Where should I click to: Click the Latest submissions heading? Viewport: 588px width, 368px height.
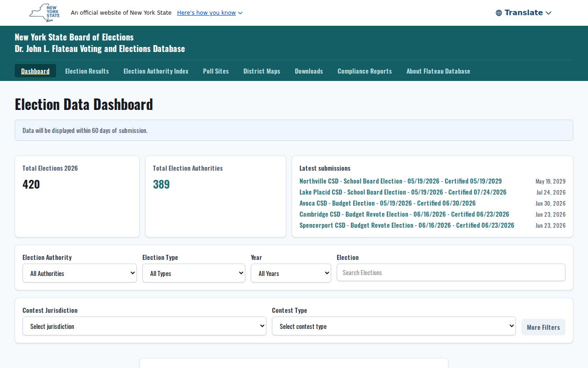pyautogui.click(x=325, y=168)
